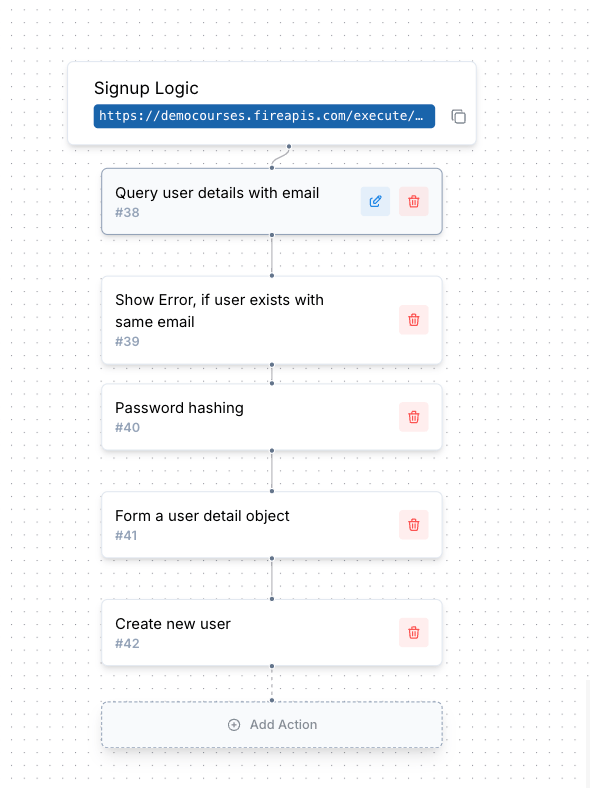Click the connector dot above Add Action box
Viewport: 590px width, 788px height.
pyautogui.click(x=272, y=700)
